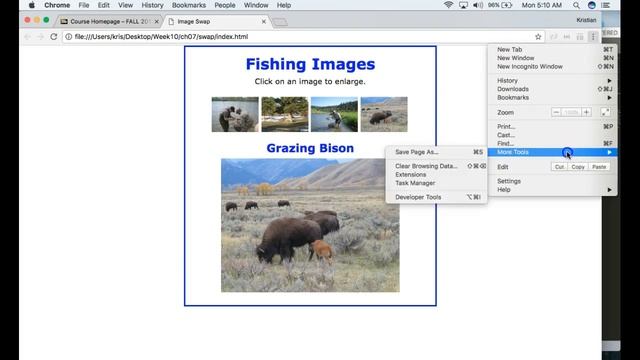Open the Notification Center icon
640x360 pixels.
click(x=606, y=5)
